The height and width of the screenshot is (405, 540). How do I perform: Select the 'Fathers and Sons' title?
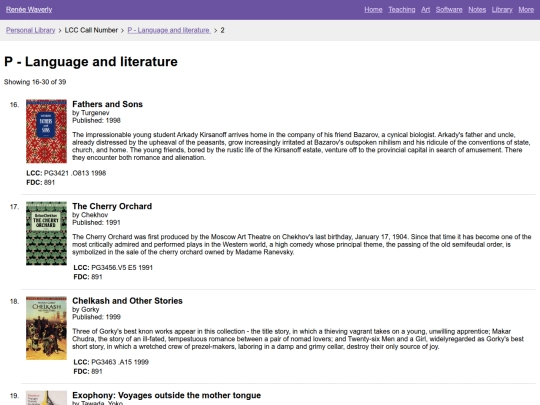tap(107, 104)
